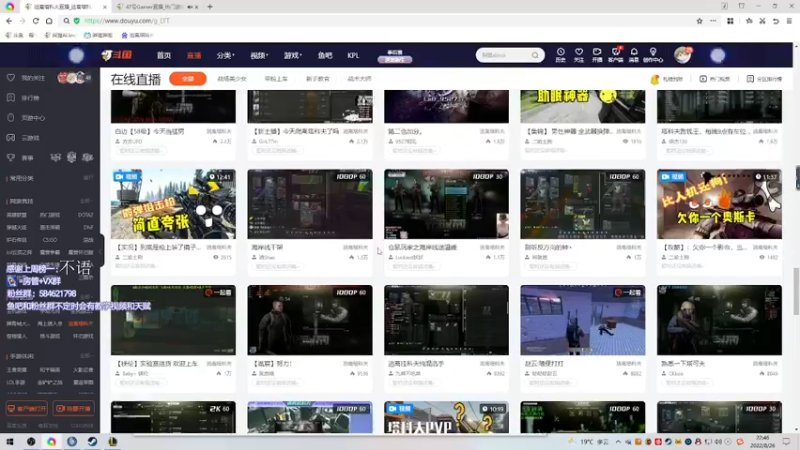Go back with the browser back arrow

coord(9,21)
